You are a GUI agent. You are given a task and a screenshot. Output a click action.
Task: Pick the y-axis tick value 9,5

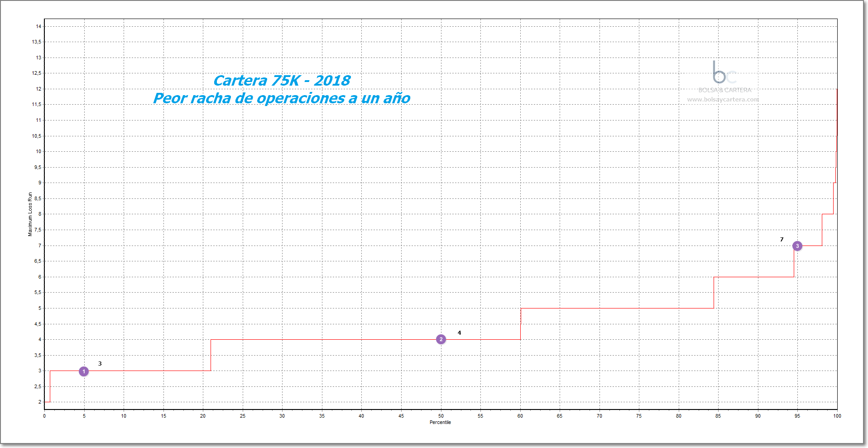38,167
